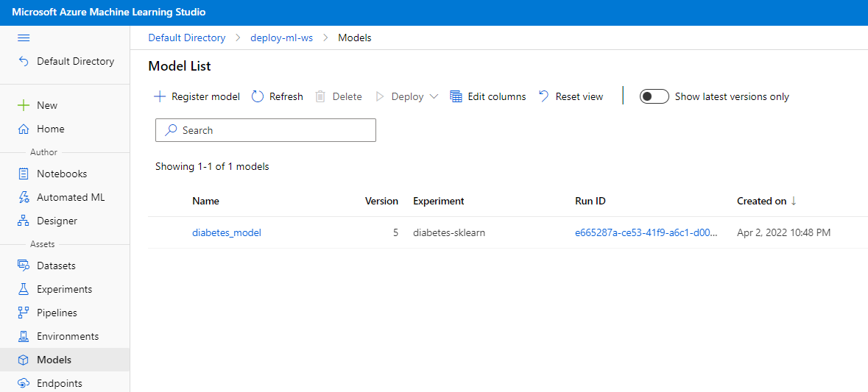Click the Pipelines icon

click(24, 313)
